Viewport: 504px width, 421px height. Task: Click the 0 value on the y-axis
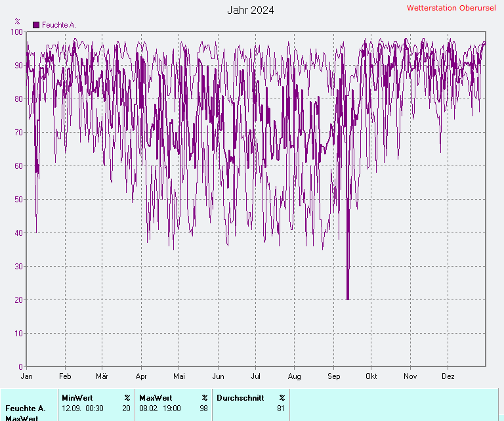pos(20,366)
